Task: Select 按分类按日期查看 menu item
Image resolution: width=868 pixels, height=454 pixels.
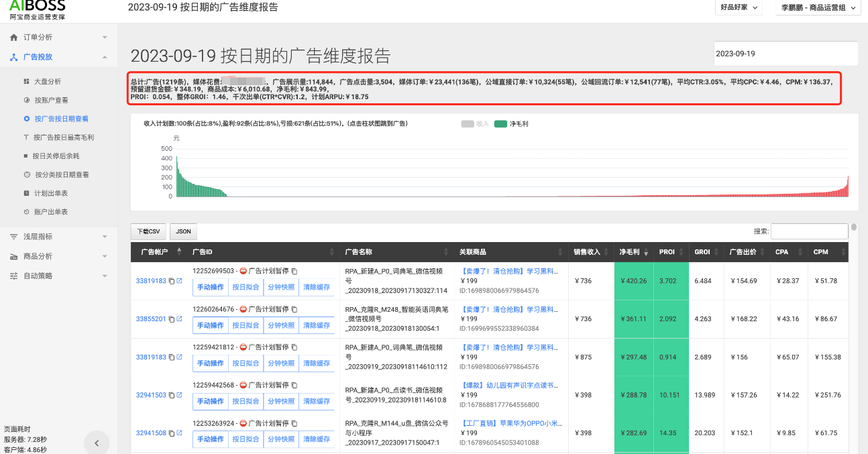Action: click(x=61, y=174)
